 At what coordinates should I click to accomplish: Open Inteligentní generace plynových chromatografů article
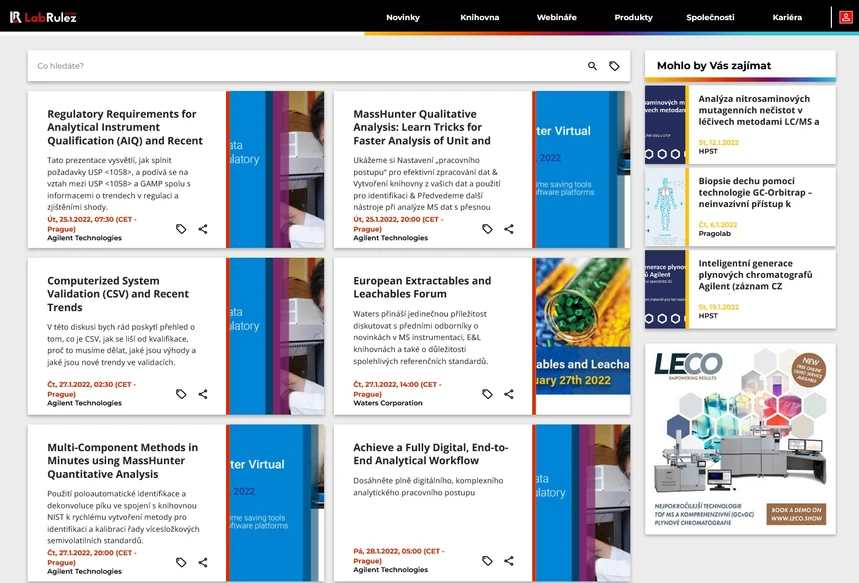pos(755,275)
